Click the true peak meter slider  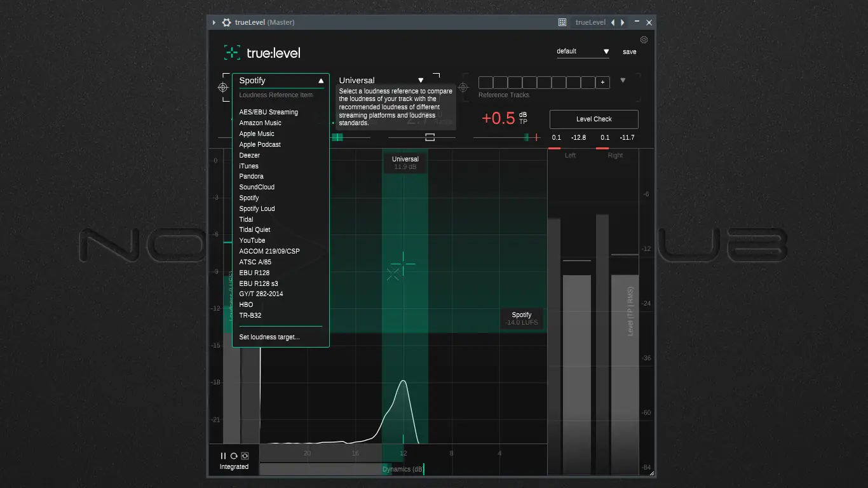click(506, 137)
